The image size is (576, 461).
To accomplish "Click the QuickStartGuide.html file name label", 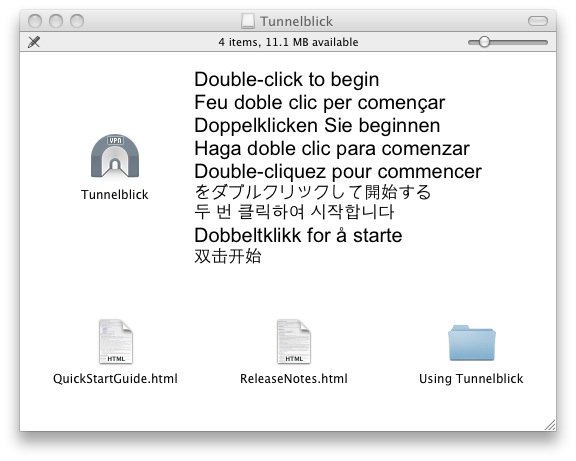I will coord(115,378).
